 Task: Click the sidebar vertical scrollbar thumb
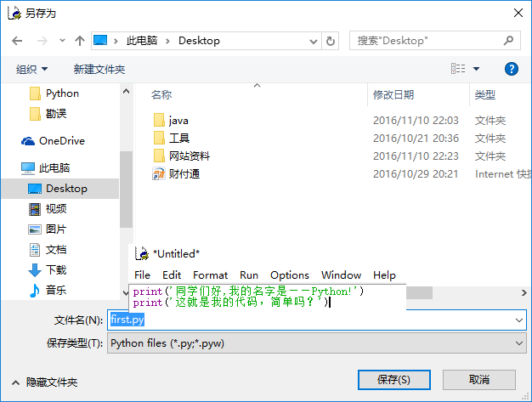click(126, 190)
